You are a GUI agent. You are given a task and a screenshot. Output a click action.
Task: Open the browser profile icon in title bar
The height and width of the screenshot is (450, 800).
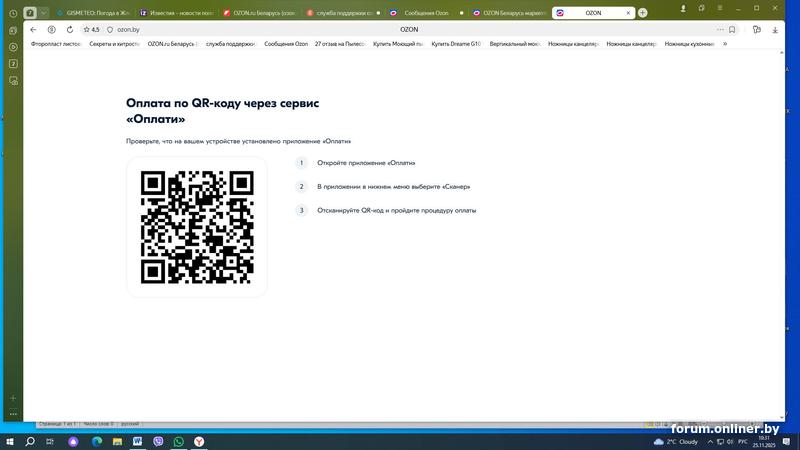[x=683, y=8]
